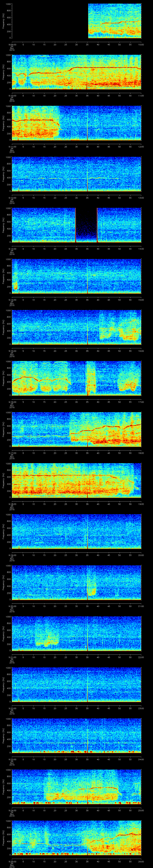Click 'Frequency (Hz)' label of 9:09:00 panel

(x=3, y=21)
